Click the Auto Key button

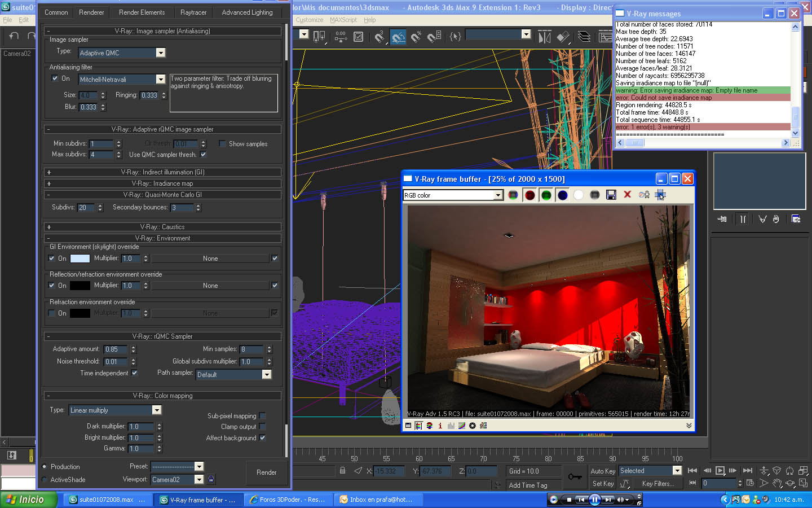603,471
